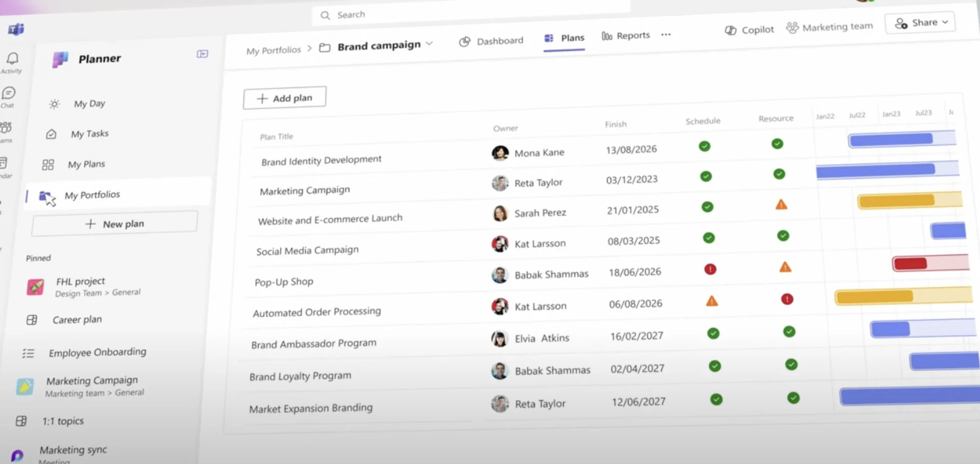Click the resource warning for Website and E-commerce Launch
Image resolution: width=980 pixels, height=464 pixels.
[x=781, y=204]
